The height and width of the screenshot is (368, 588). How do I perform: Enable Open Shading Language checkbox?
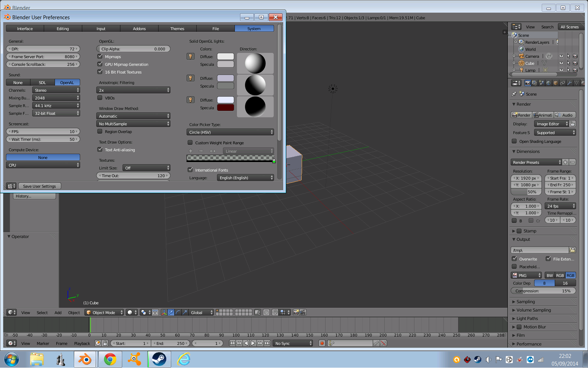pos(514,141)
